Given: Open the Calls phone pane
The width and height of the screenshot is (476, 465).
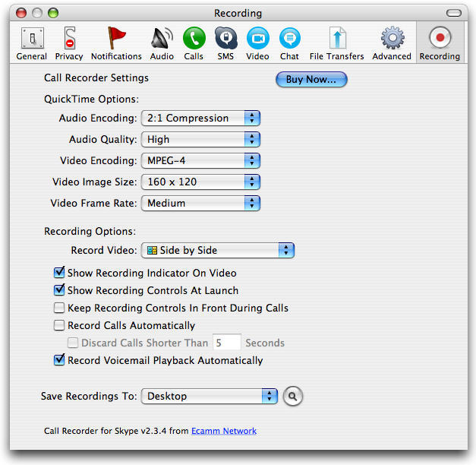Looking at the screenshot, I should [x=194, y=43].
